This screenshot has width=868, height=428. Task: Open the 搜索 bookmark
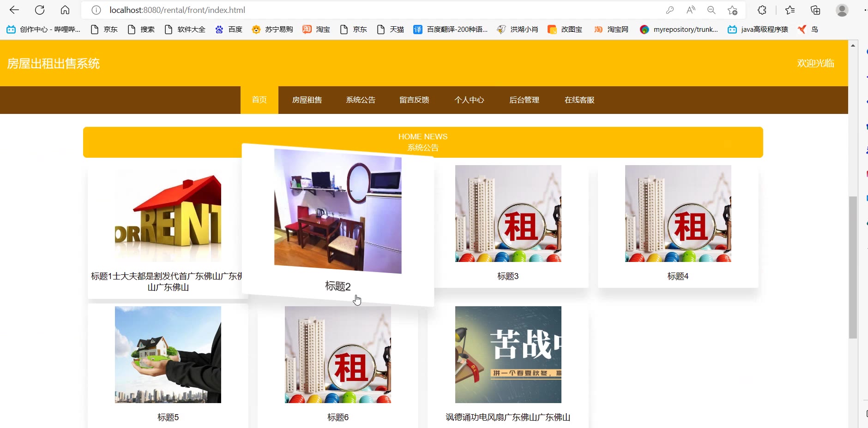[x=141, y=30]
